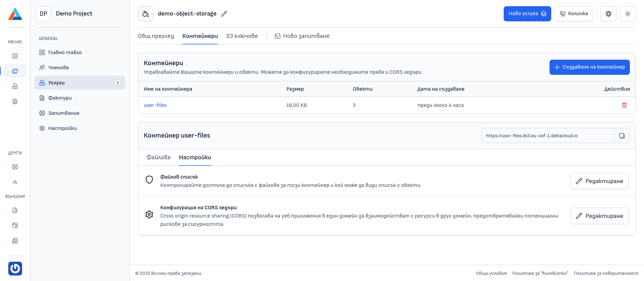This screenshot has height=281, width=644.
Task: Copy the container URL with copy icon
Action: [x=622, y=136]
